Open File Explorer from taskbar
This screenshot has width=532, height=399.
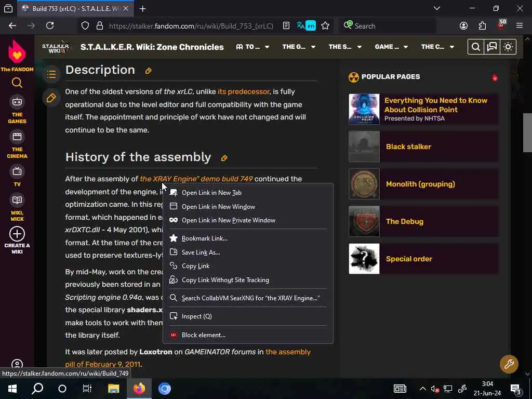(x=114, y=389)
